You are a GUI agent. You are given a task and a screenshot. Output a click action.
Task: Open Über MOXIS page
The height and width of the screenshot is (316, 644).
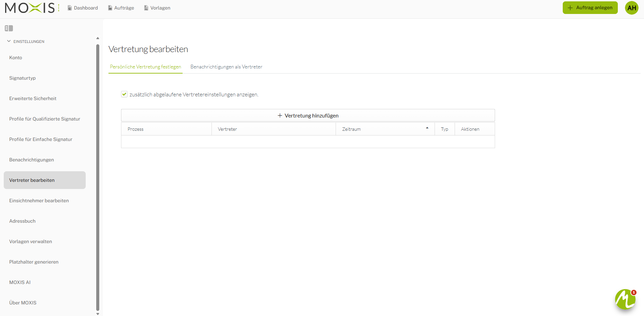(x=45, y=303)
